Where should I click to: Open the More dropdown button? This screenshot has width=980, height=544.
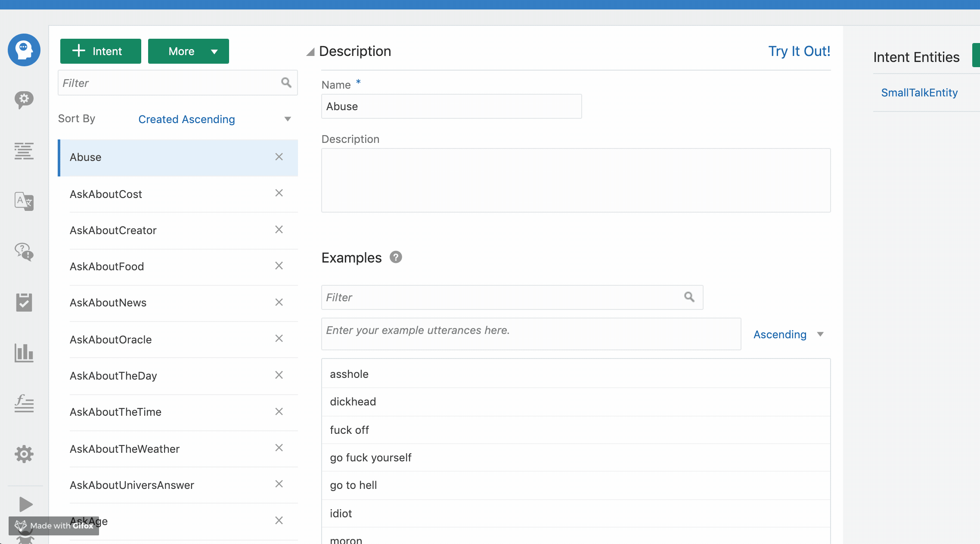188,51
